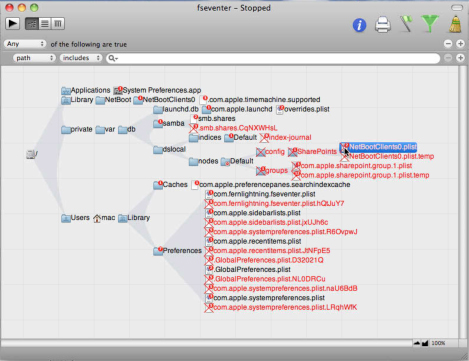
Task: Select the var folder node
Action: click(105, 129)
